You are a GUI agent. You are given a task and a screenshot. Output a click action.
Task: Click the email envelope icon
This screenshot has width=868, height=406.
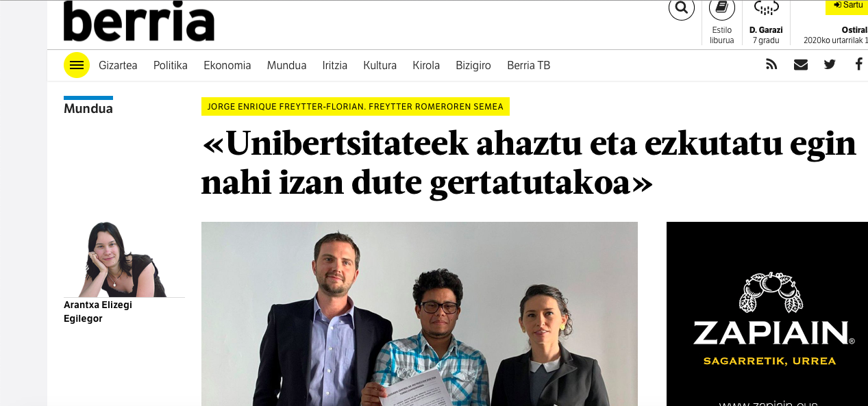pos(800,65)
